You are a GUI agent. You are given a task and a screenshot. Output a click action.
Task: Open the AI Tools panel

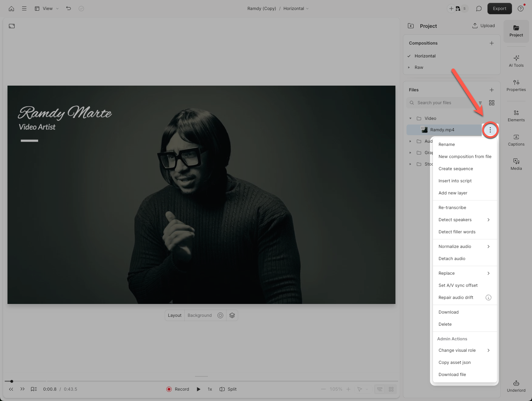point(516,61)
